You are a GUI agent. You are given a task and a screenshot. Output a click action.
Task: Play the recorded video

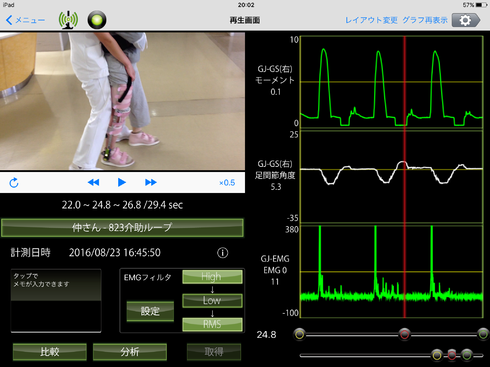click(122, 182)
